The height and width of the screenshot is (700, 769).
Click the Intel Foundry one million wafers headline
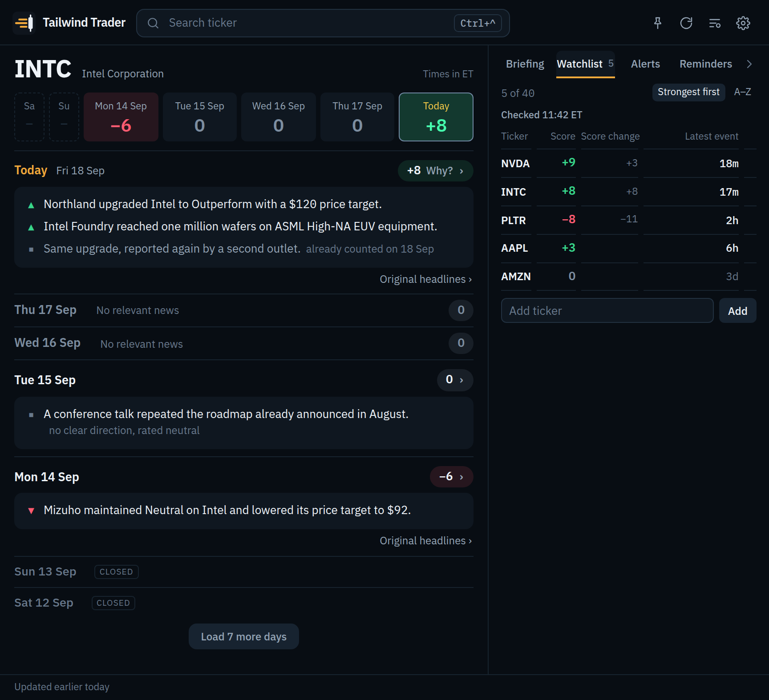(x=240, y=226)
